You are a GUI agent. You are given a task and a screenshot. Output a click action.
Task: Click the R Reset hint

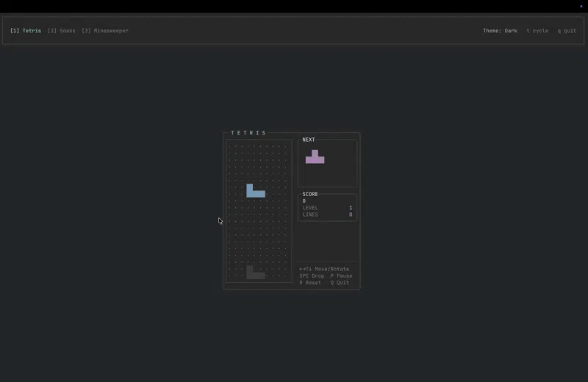pyautogui.click(x=310, y=283)
